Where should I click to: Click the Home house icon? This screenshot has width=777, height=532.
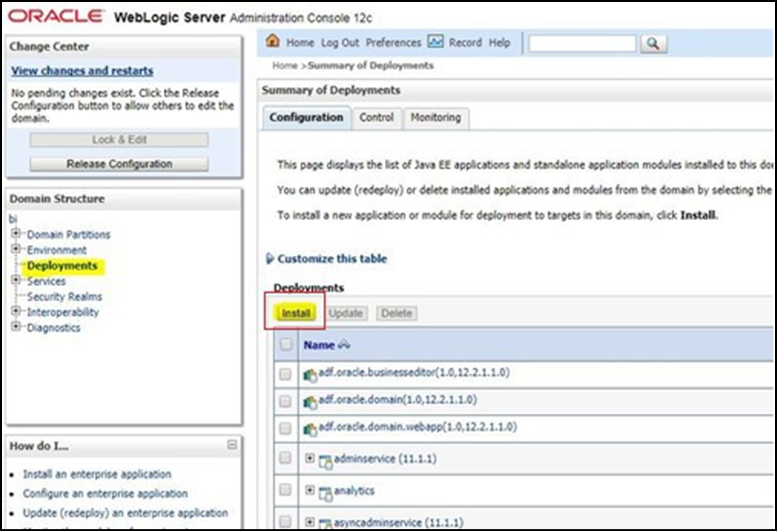point(273,41)
